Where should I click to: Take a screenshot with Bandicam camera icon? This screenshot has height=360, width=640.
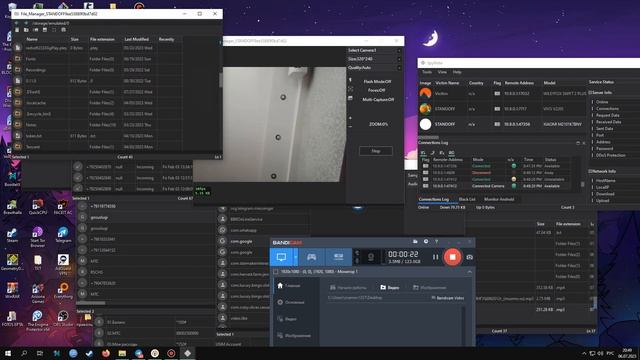[x=469, y=257]
